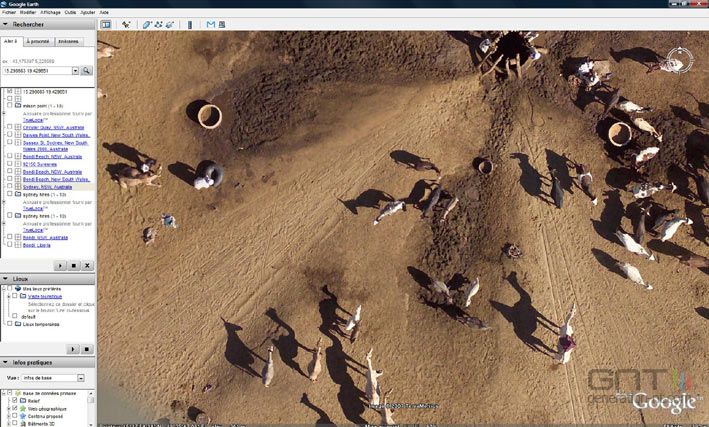Open the ruler tool in toolbar

coord(190,24)
